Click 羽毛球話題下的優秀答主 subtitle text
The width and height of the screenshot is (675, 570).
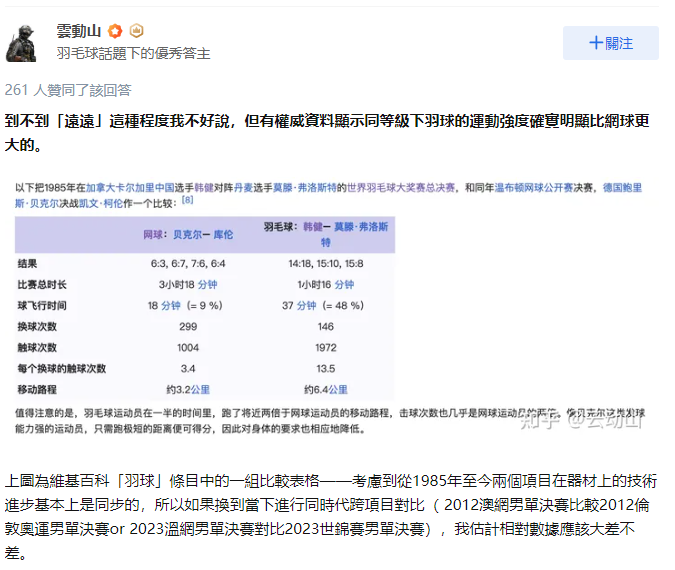pos(133,54)
